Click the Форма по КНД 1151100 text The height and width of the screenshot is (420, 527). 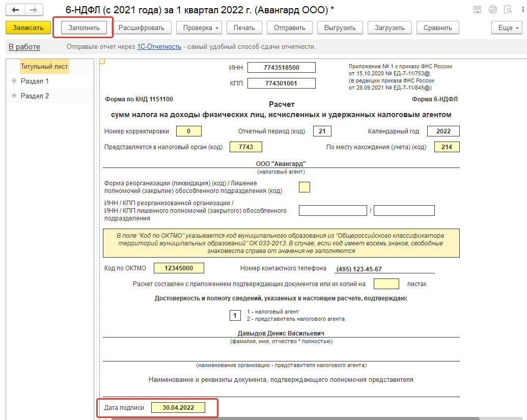[x=139, y=99]
